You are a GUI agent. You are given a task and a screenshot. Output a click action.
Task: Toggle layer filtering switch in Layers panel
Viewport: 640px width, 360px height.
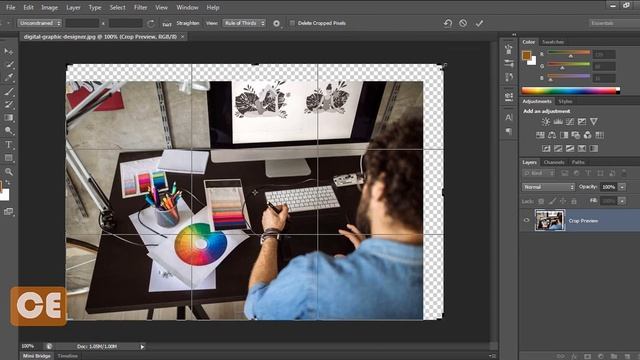624,173
